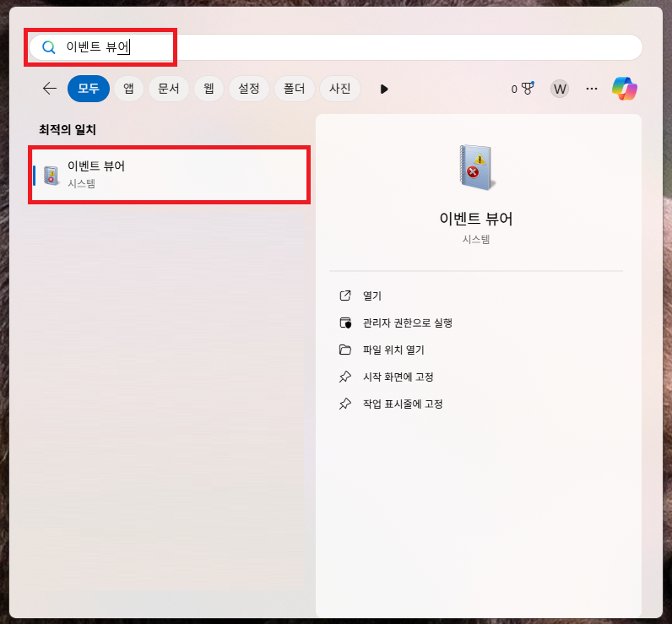The height and width of the screenshot is (624, 672).
Task: Choose the 사진 filter tab
Action: click(340, 89)
